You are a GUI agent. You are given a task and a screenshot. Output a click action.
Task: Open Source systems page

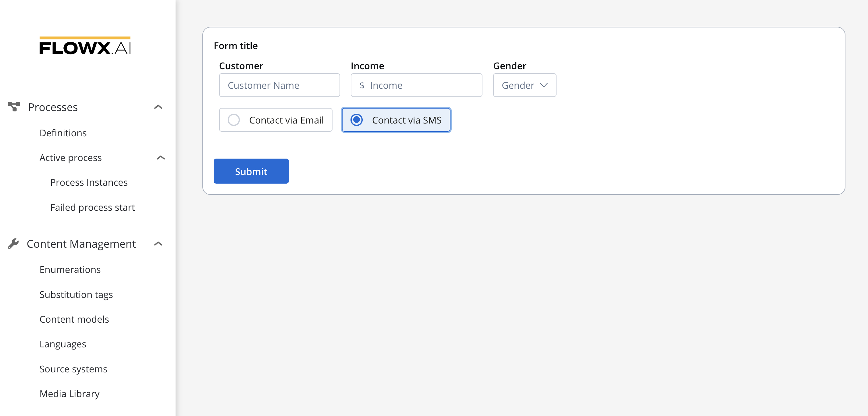73,369
